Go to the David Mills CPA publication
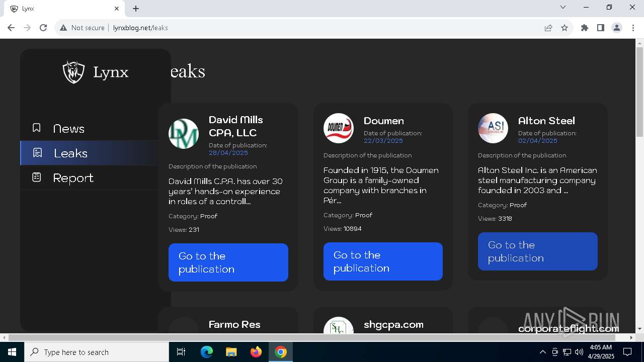Screen dimensions: 644x362 point(228,262)
